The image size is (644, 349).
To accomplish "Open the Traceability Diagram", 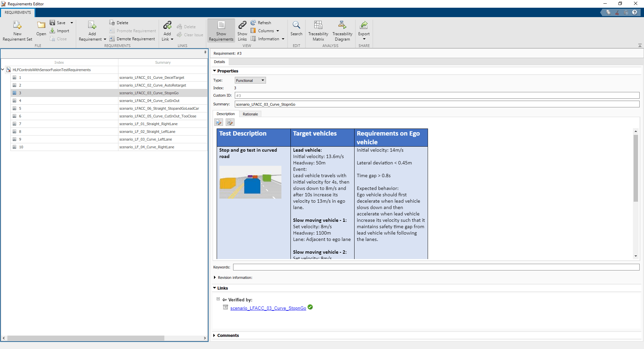I will point(342,26).
